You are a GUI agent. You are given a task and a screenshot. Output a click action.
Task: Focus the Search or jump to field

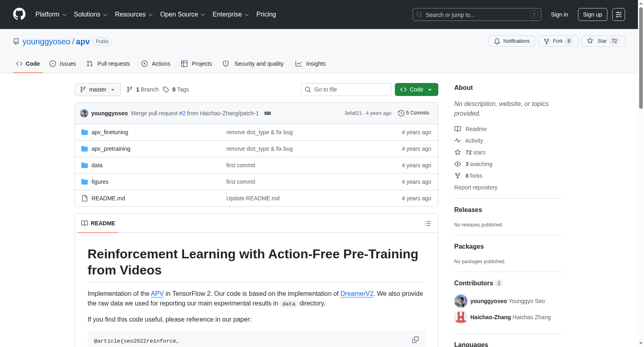(x=477, y=15)
